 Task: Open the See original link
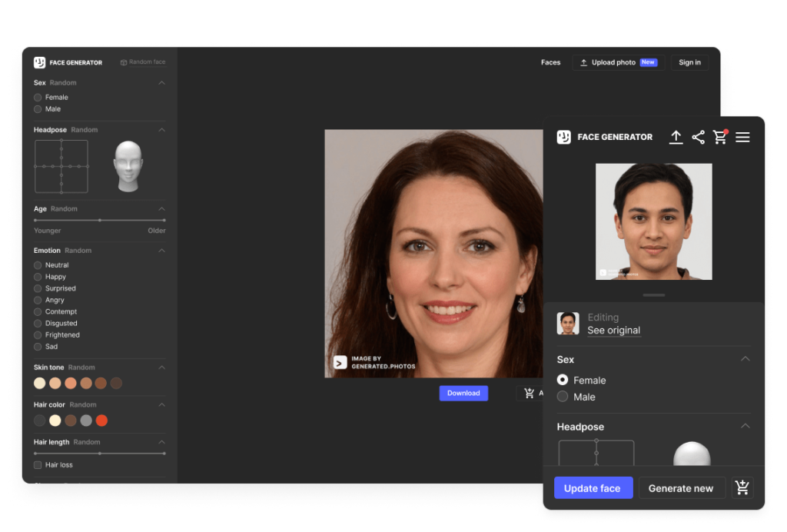613,331
